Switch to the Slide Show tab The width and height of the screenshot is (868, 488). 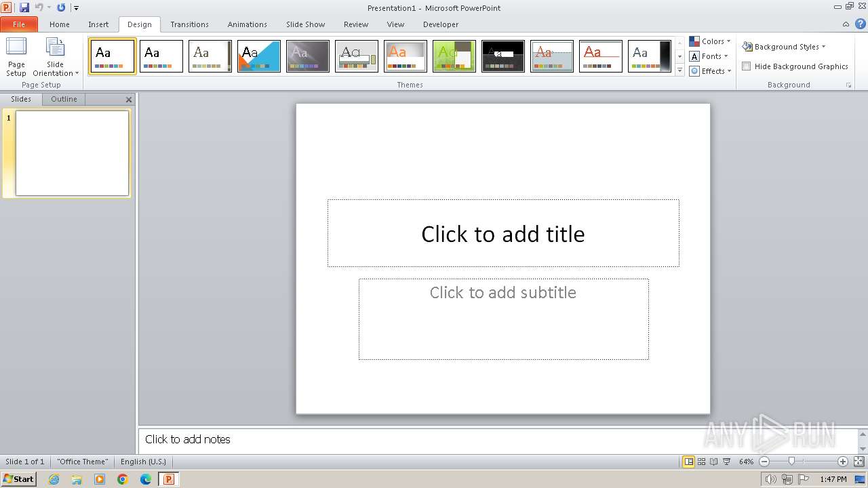pos(305,24)
